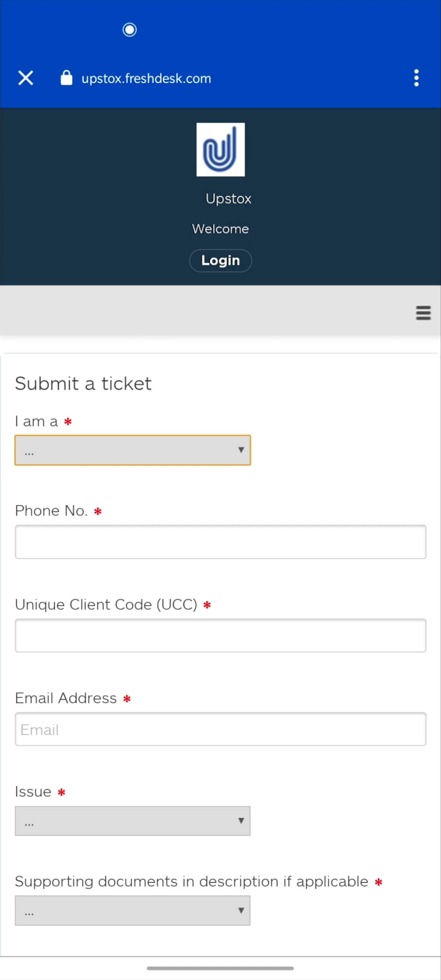Click the arrow on "I am a" select
Image resolution: width=441 pixels, height=980 pixels.
point(241,450)
